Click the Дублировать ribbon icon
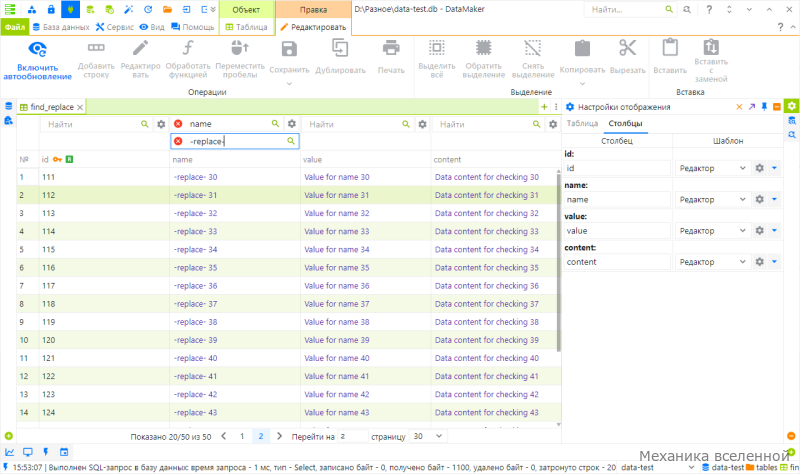This screenshot has height=474, width=800. [x=340, y=48]
